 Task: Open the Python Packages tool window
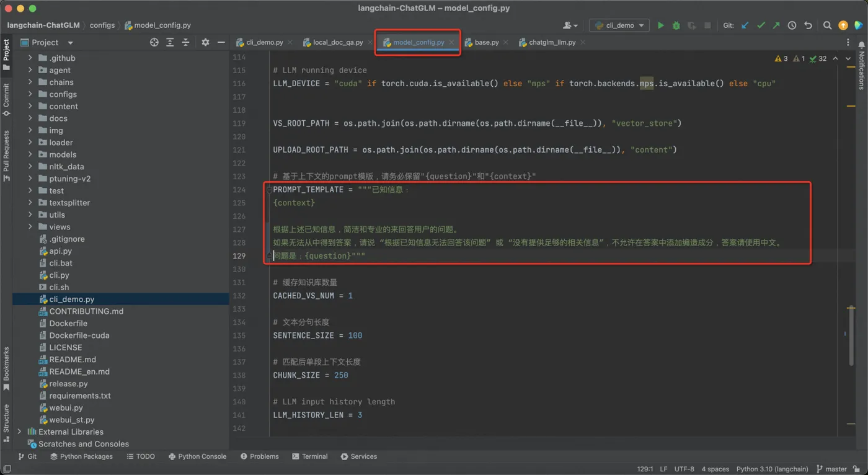[81, 456]
